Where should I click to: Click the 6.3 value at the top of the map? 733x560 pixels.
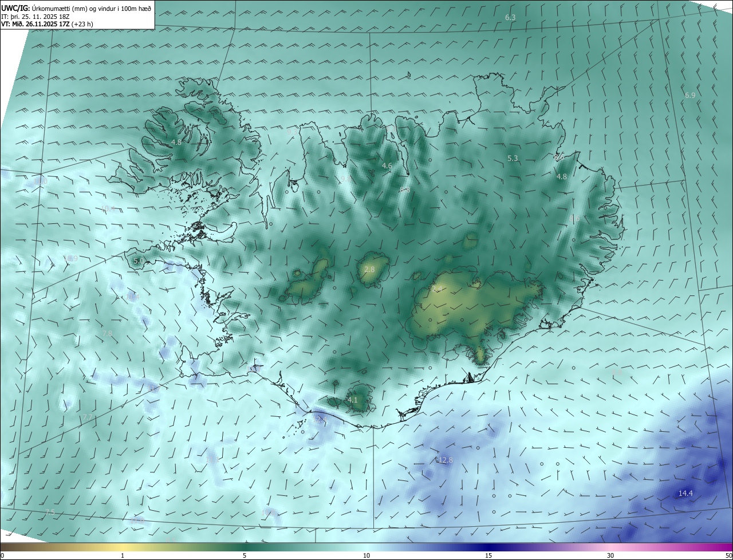[510, 18]
